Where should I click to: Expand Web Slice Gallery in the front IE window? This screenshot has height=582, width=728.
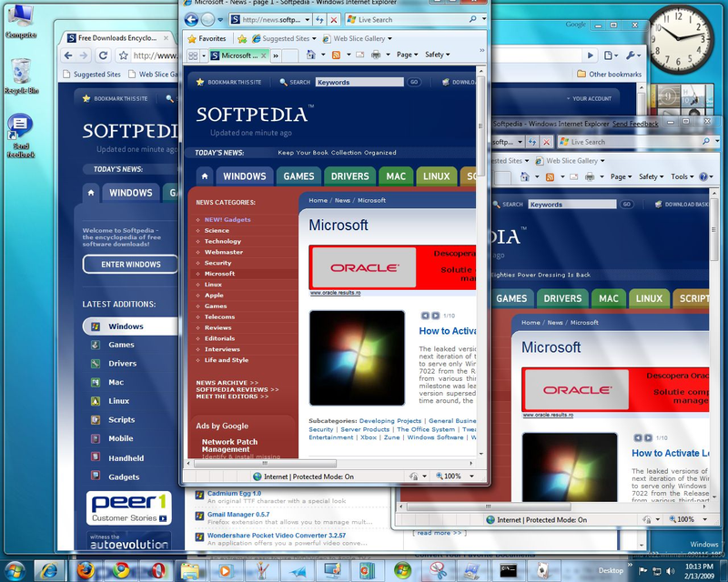point(389,38)
